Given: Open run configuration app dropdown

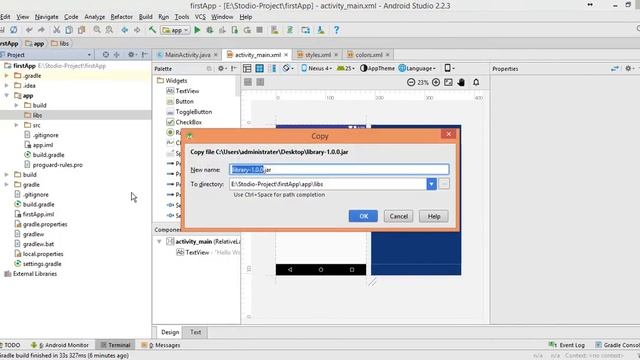Looking at the screenshot, I should coord(176,30).
